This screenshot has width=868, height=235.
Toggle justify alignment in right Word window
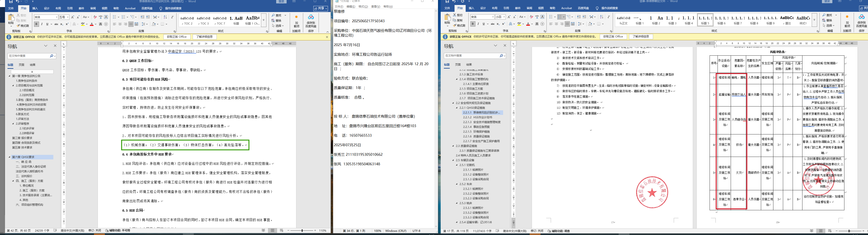568,24
